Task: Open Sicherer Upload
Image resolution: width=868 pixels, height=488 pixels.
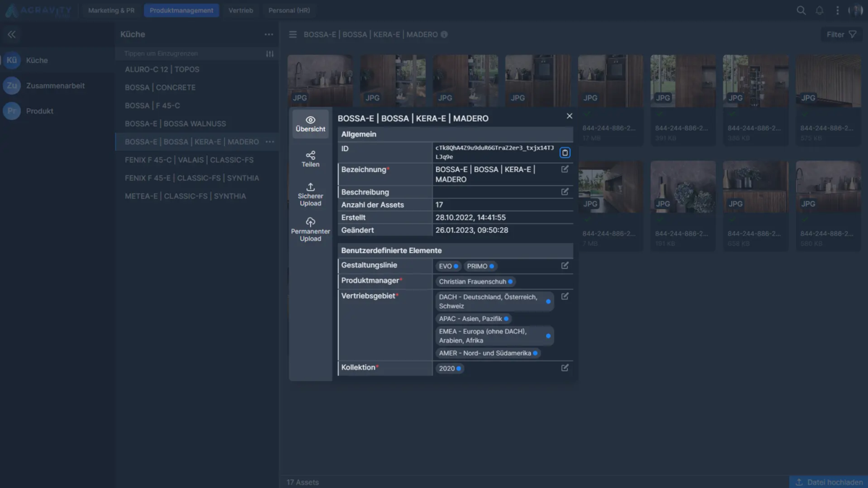Action: tap(310, 191)
